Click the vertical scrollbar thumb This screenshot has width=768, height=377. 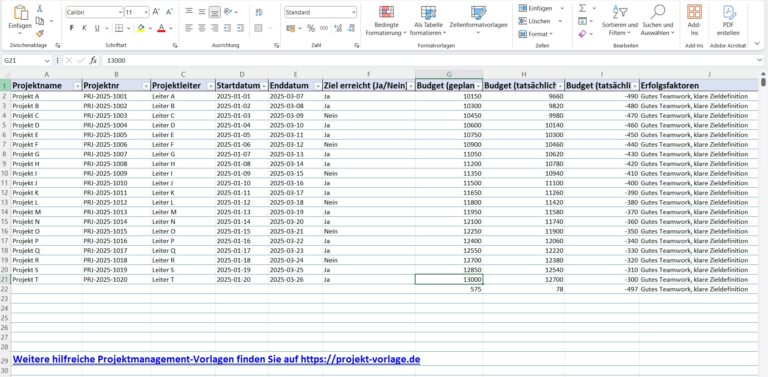(763, 82)
